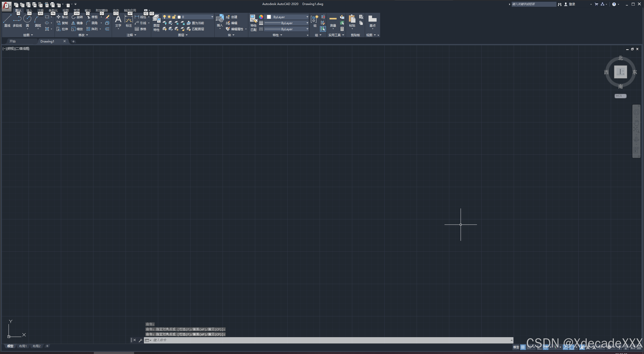Toggle ortho mode in status bar
This screenshot has width=644, height=354.
539,347
